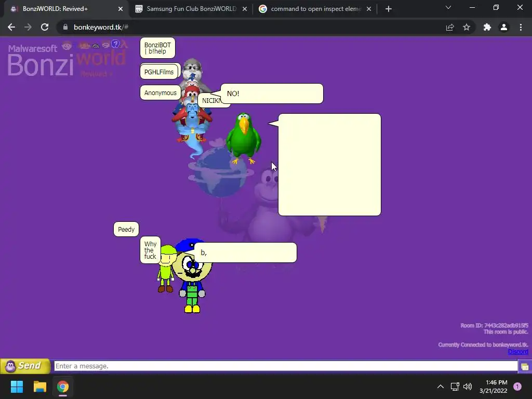Viewport: 532px width, 399px height.
Task: Open the Windows Start menu
Action: (17, 387)
